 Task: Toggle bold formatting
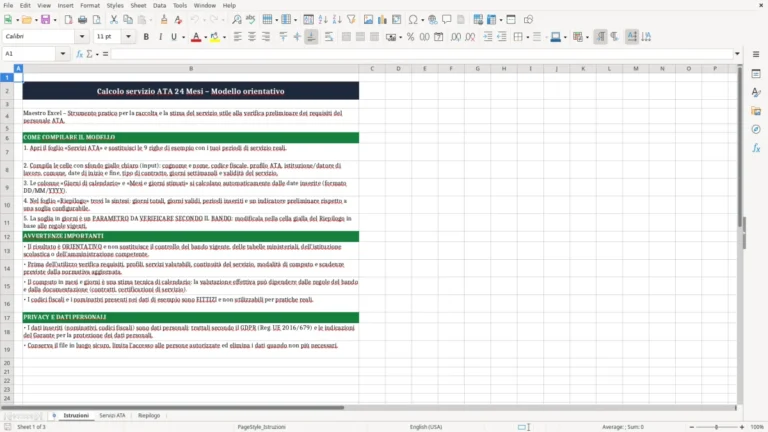point(146,37)
